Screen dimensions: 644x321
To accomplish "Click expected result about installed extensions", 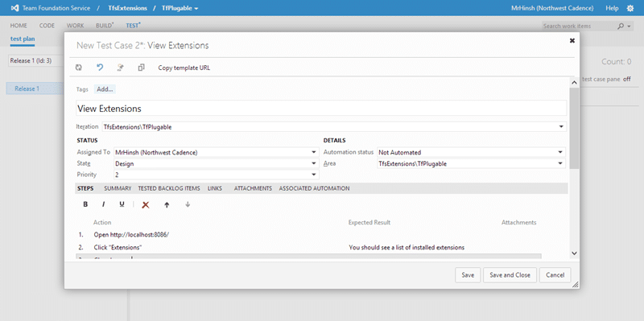I will tap(407, 248).
